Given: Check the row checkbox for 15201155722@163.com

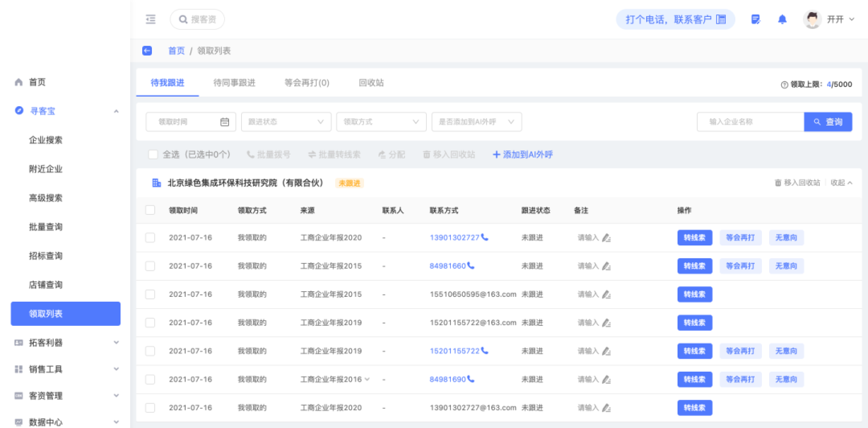Looking at the screenshot, I should [x=150, y=323].
